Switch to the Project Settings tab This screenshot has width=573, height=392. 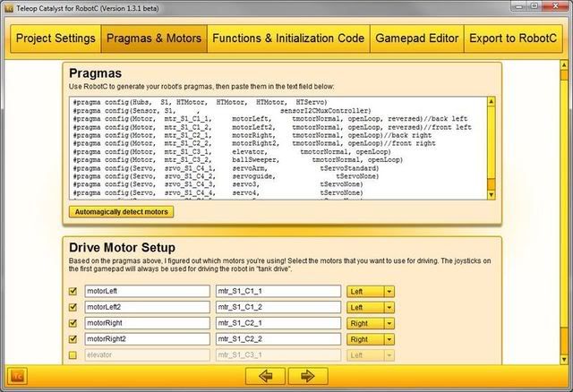[x=54, y=38]
